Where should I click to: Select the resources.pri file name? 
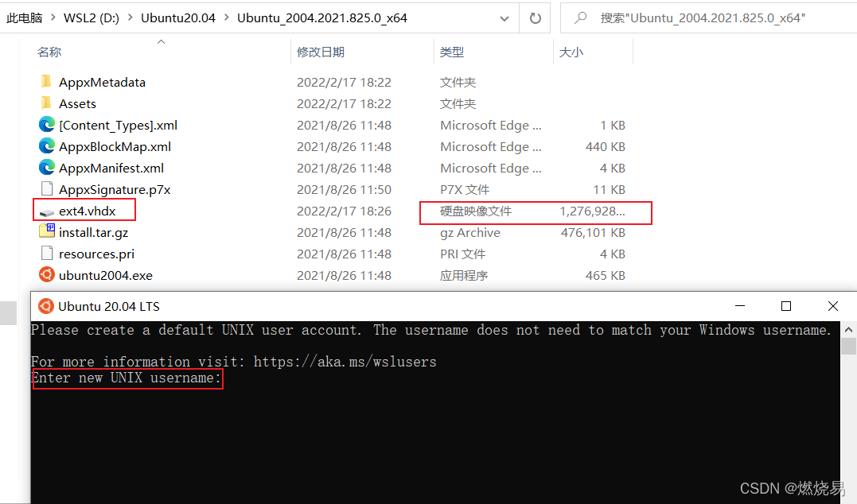point(97,254)
